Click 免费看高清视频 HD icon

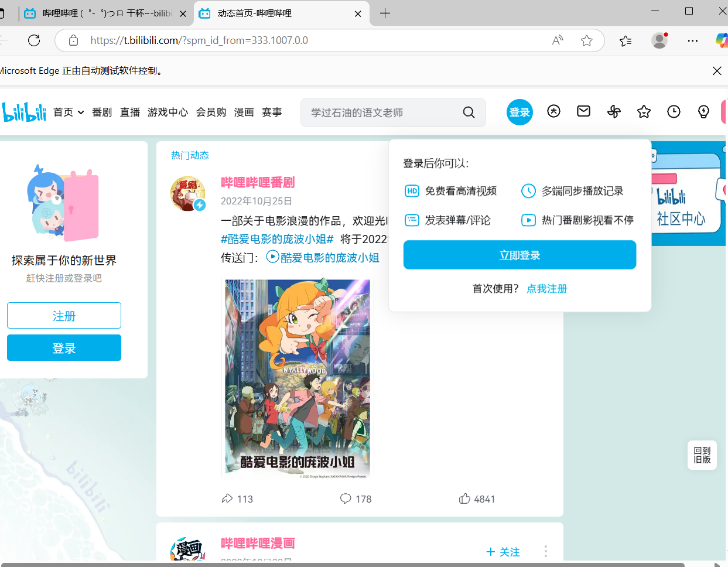(x=412, y=191)
